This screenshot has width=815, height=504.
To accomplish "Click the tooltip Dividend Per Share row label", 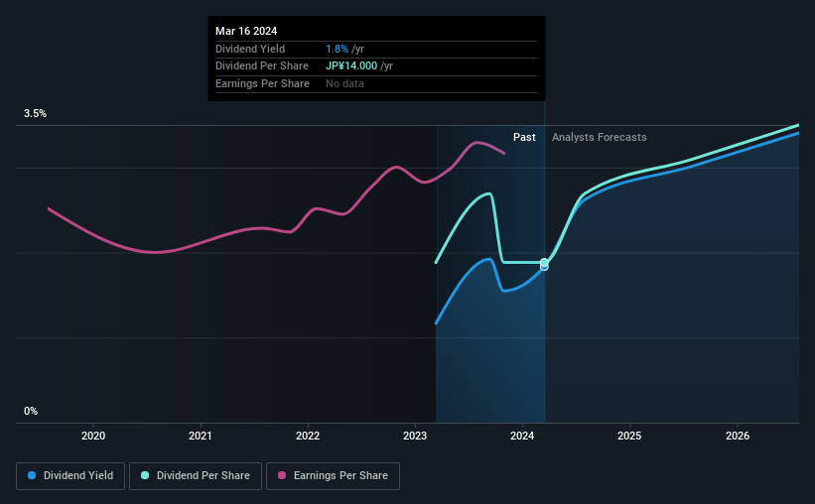I will point(262,66).
